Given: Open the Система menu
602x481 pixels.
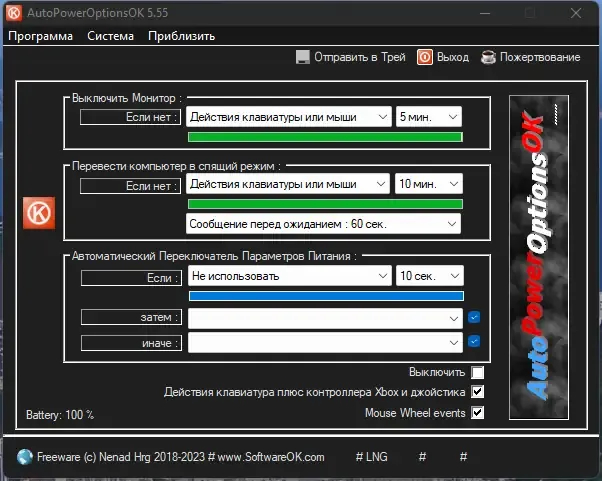Looking at the screenshot, I should [x=111, y=36].
